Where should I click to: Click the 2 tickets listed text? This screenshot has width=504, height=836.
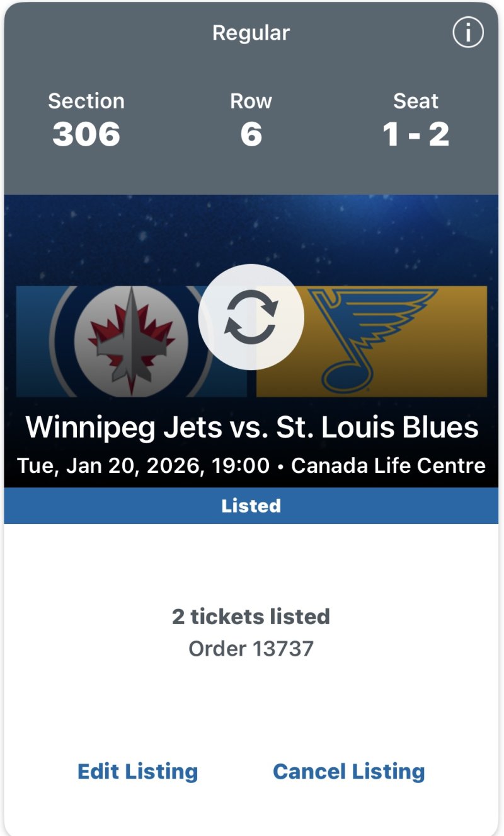(251, 616)
